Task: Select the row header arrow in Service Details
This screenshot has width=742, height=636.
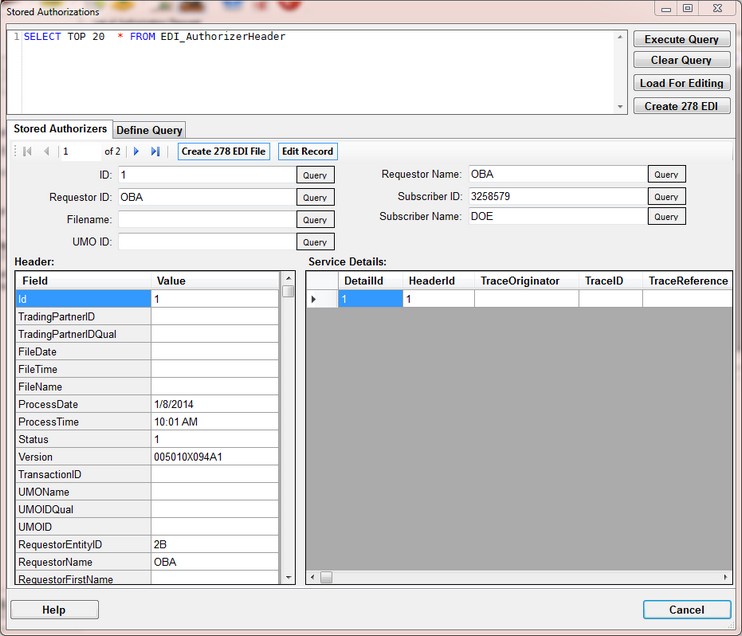Action: pos(316,299)
